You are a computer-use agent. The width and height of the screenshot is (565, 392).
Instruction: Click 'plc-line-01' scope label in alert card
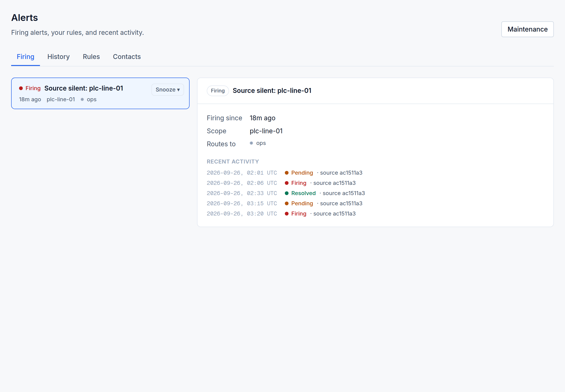(x=61, y=99)
